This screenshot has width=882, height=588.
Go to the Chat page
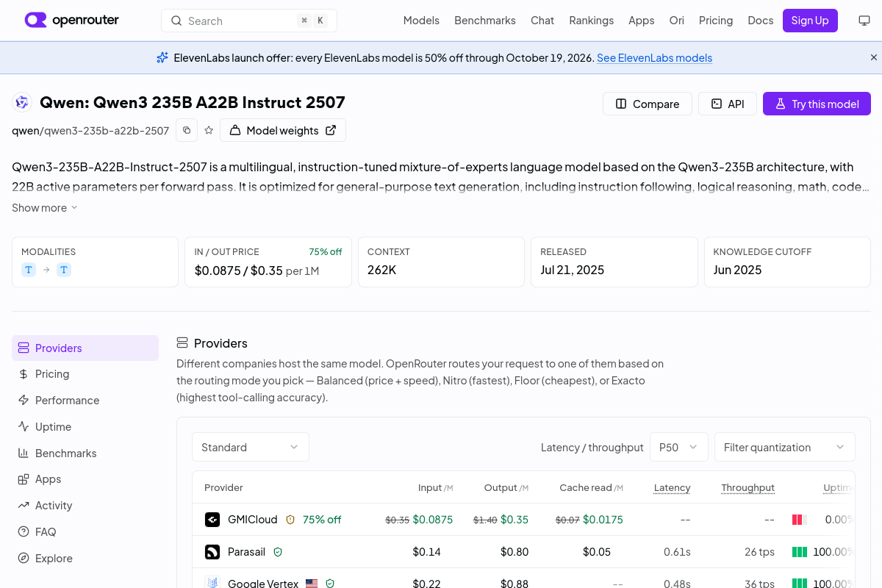coord(542,21)
